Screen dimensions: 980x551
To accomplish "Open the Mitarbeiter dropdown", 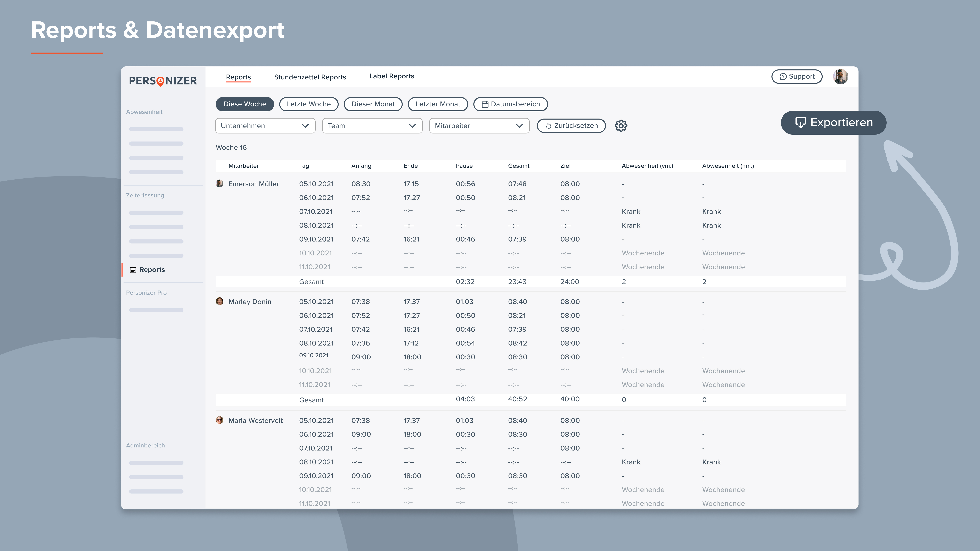I will [x=479, y=126].
